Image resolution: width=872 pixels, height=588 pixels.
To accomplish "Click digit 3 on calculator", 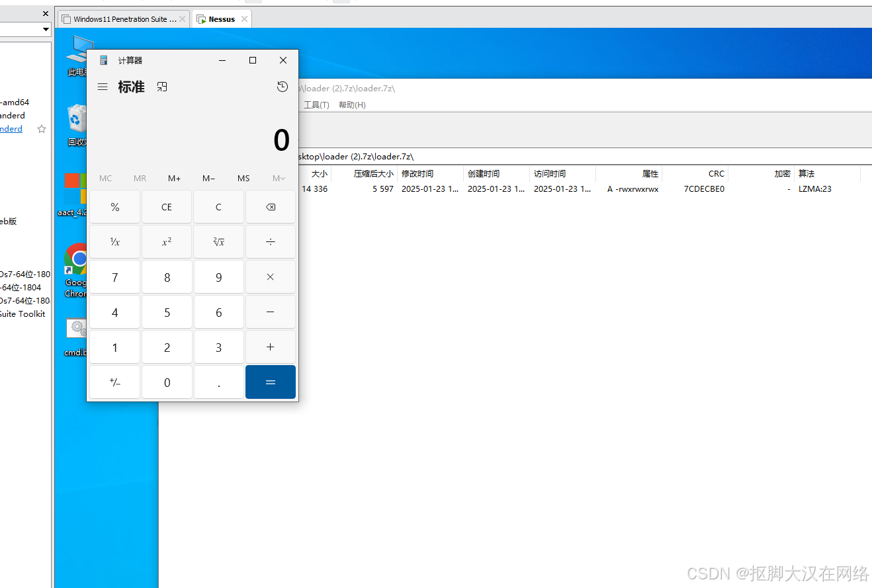I will coord(218,347).
